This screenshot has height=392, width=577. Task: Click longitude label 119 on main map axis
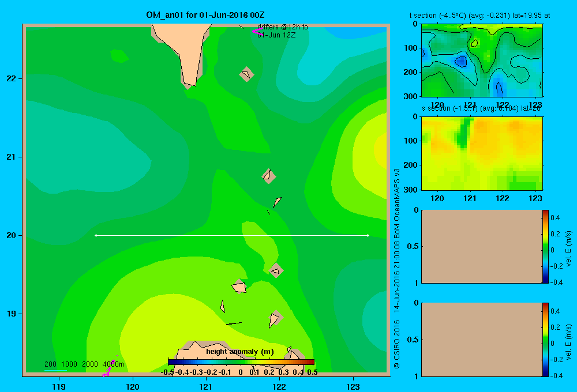[x=59, y=386]
